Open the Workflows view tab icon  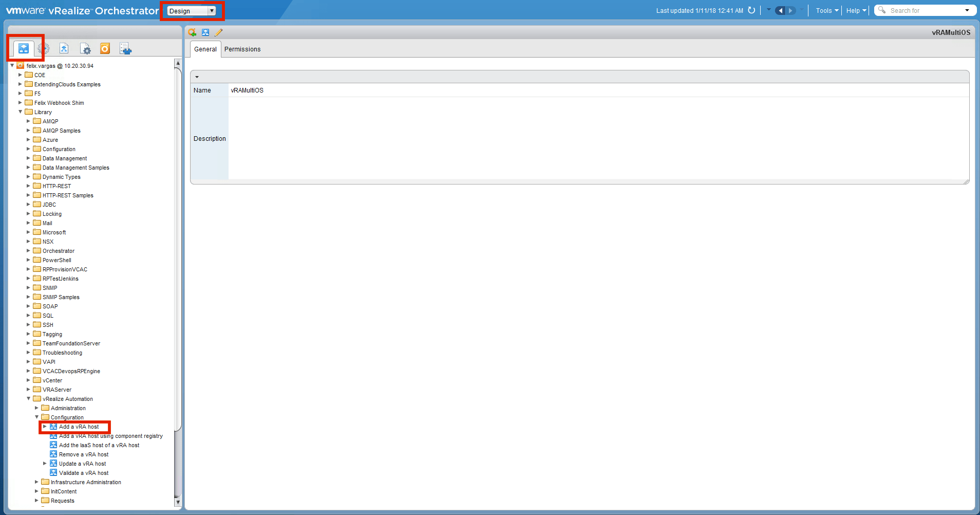(24, 48)
